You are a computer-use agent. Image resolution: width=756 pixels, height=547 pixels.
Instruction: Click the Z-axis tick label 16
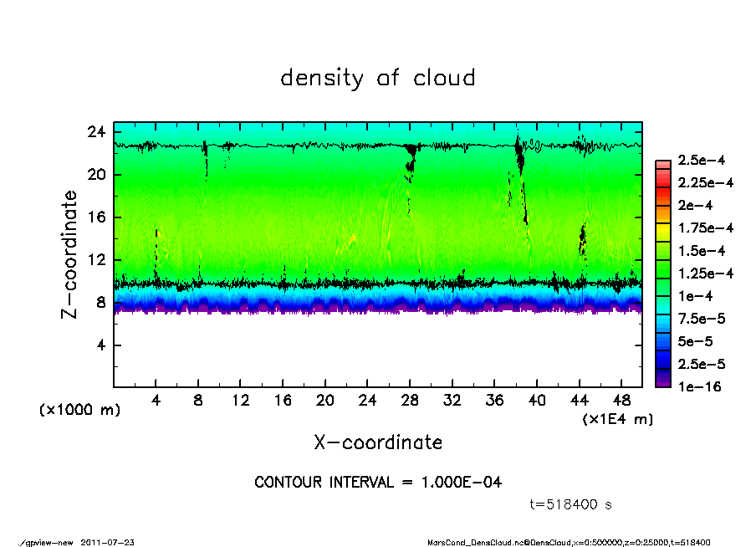96,217
